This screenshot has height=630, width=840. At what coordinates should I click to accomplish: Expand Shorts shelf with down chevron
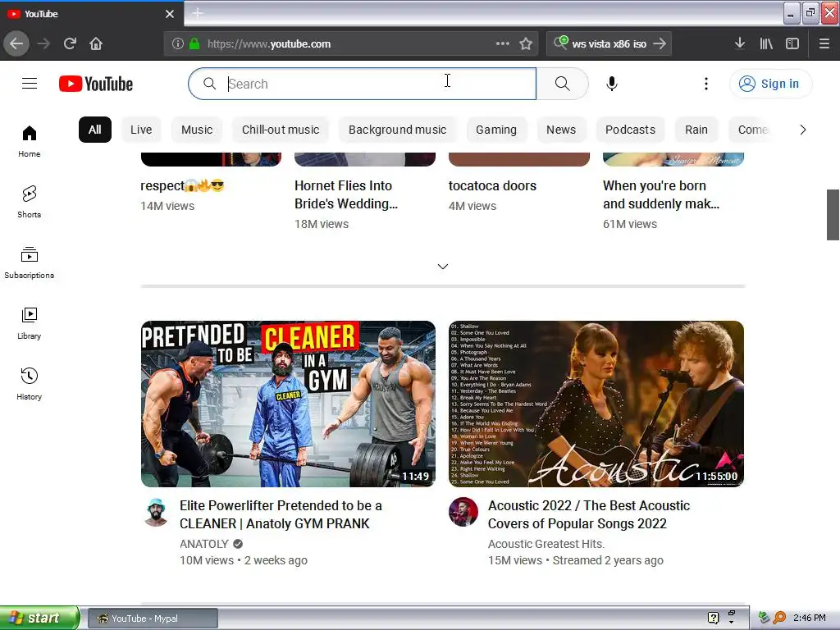442,267
